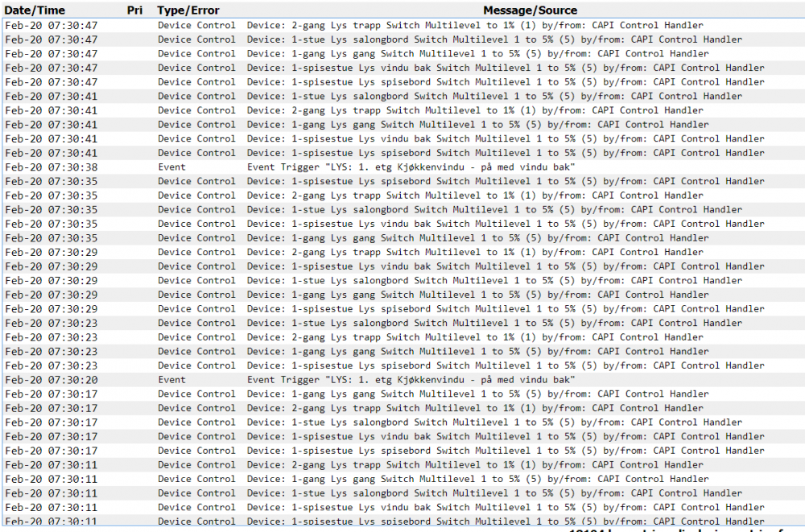Screen dimensions: 805x532
Task: Select 07:30:35 entry for 2-gang Lys trapp
Action: pos(475,196)
